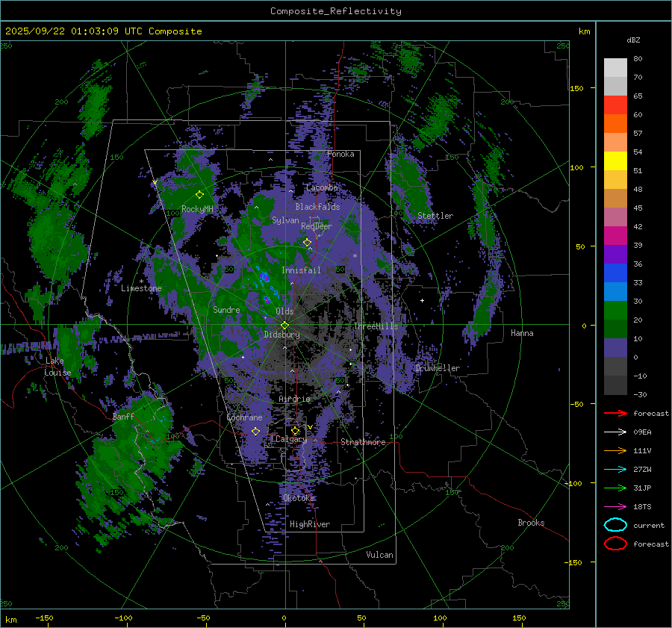Click the Composite_Reflectivity title bar
Image resolution: width=672 pixels, height=628 pixels.
click(335, 11)
